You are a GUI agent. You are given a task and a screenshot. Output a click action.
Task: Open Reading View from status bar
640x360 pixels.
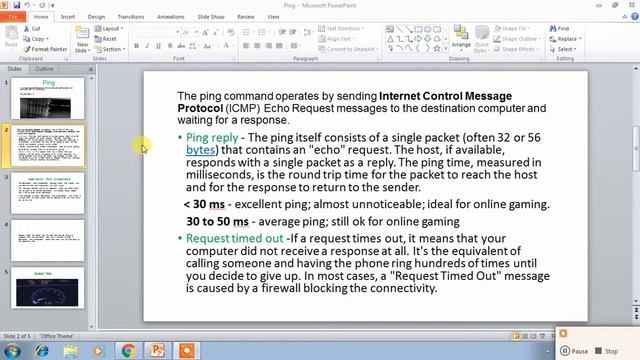coord(533,336)
